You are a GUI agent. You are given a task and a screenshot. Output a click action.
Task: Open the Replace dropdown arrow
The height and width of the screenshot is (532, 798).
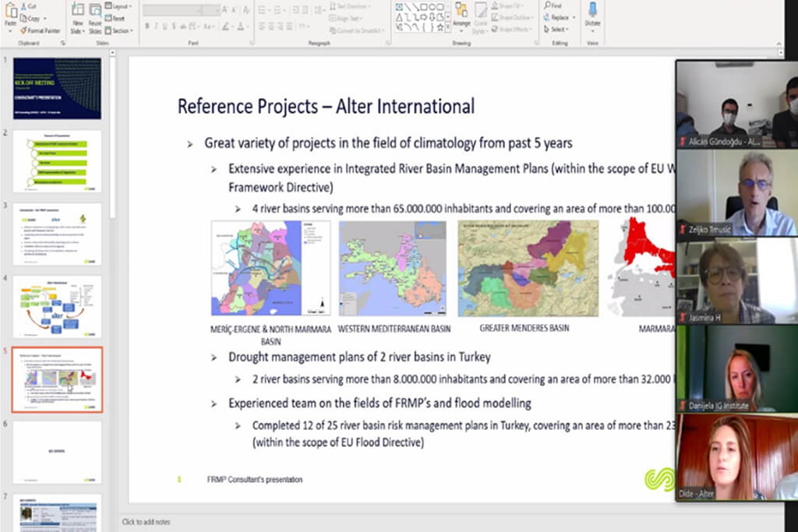pos(573,17)
